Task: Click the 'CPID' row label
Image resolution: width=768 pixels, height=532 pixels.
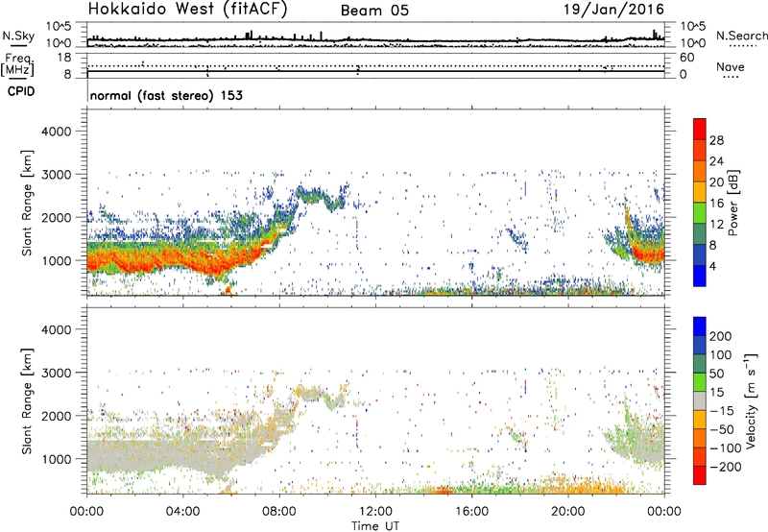Action: tap(21, 91)
